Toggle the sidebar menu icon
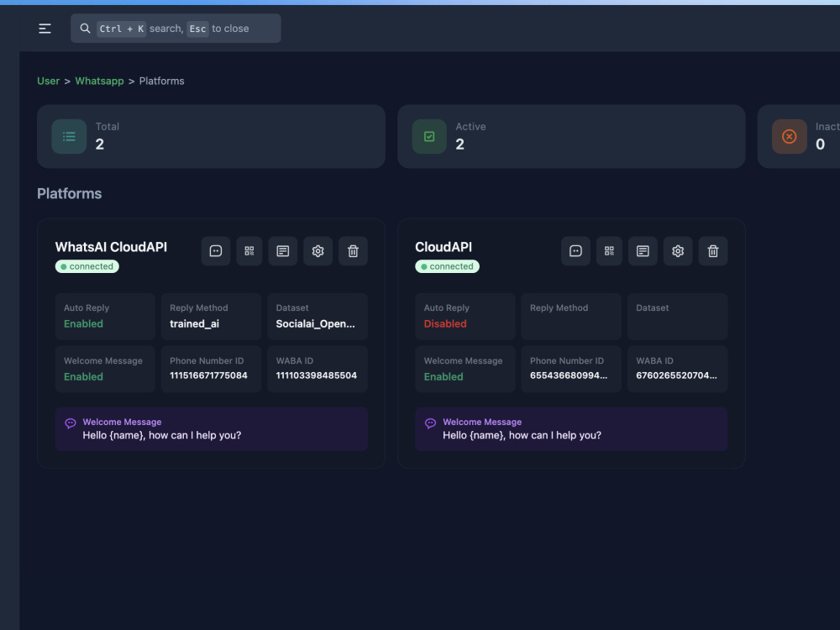Screen dimensions: 840x630 coord(45,29)
